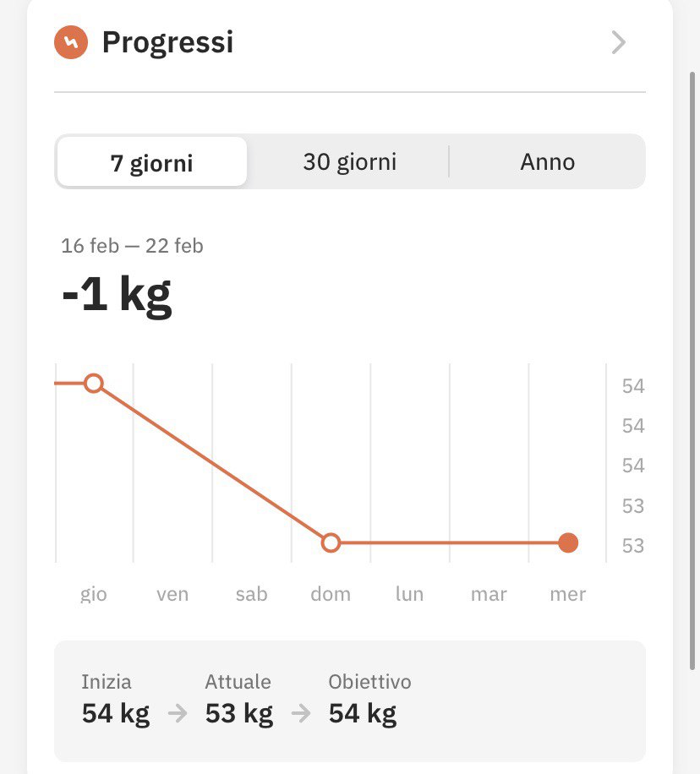Open Progressi details via chevron arrow
The width and height of the screenshot is (700, 774).
coord(619,42)
